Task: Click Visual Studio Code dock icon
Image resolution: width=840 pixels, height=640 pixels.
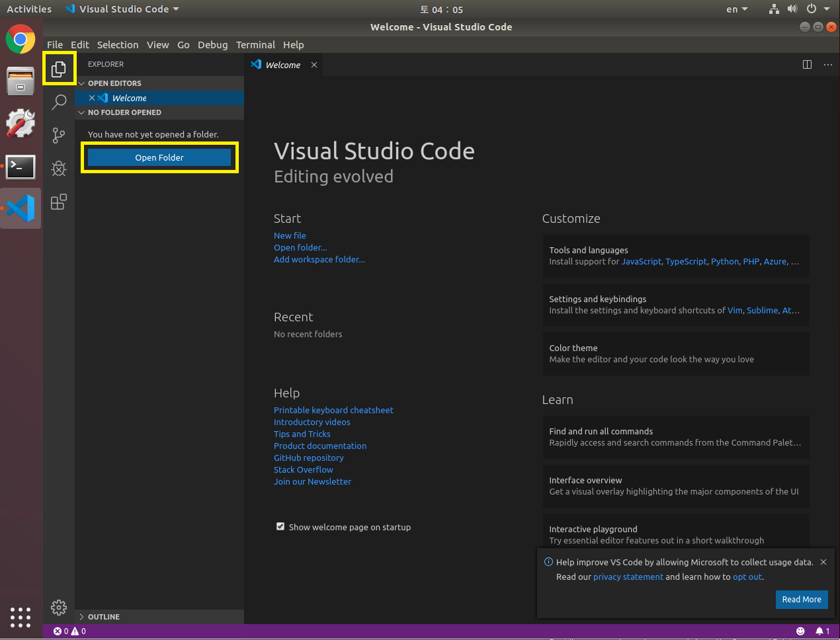Action: pos(21,208)
